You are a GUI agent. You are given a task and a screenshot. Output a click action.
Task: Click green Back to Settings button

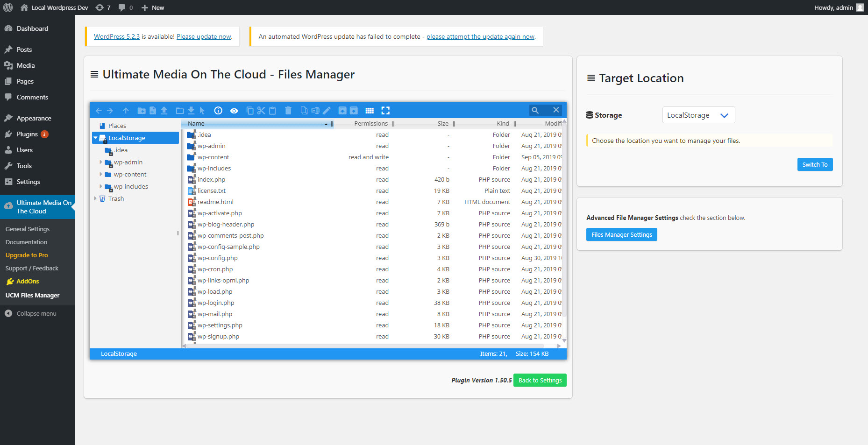click(540, 380)
